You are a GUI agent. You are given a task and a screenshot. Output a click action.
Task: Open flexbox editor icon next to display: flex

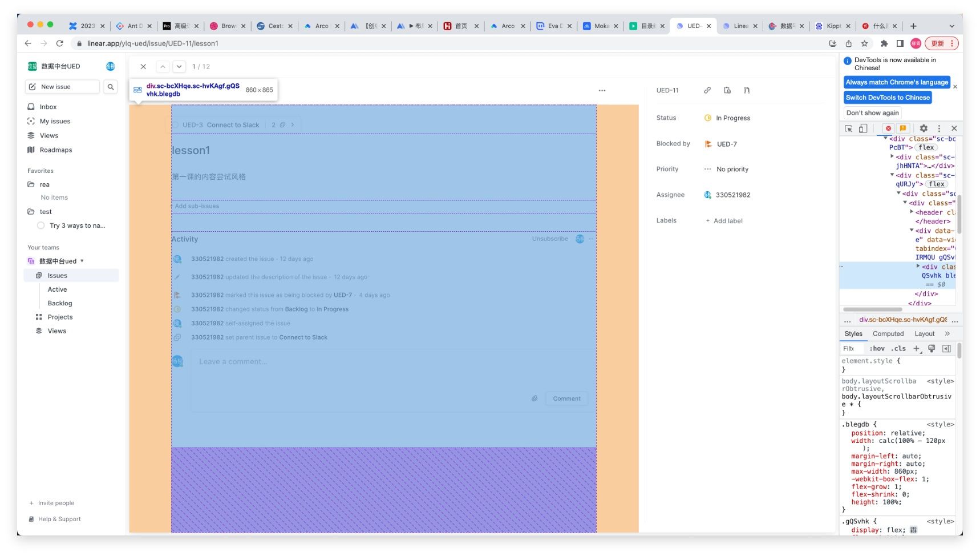tap(913, 530)
